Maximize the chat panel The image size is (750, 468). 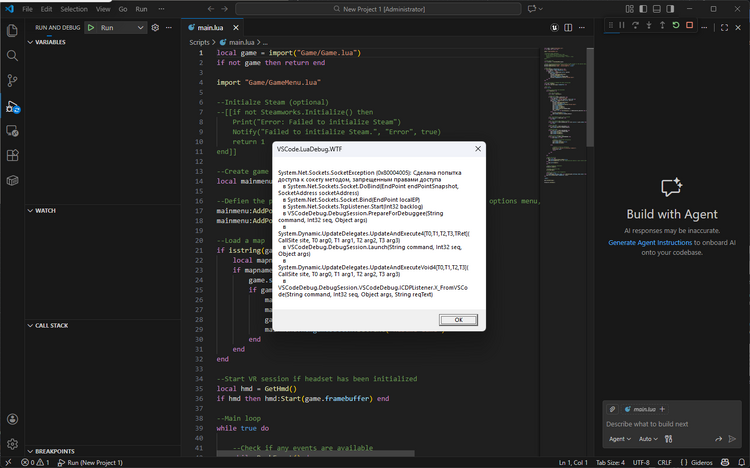pos(724,28)
